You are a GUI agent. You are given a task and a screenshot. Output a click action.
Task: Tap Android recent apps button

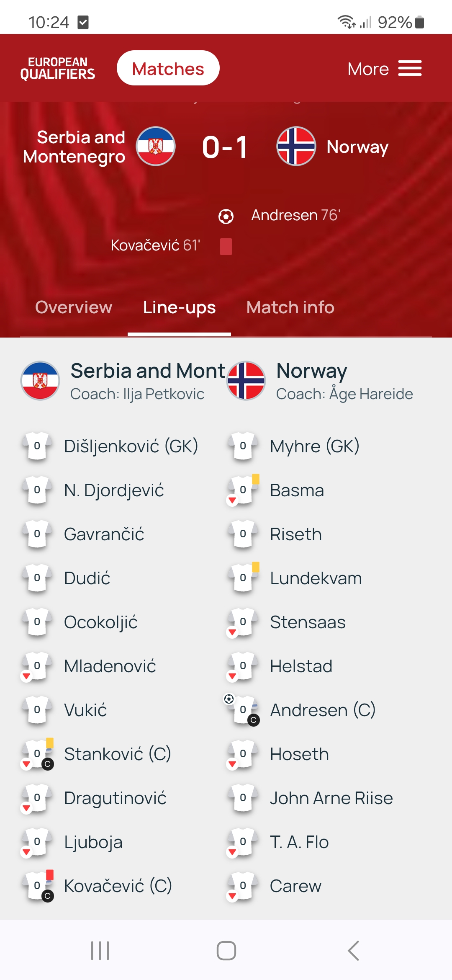(x=100, y=950)
